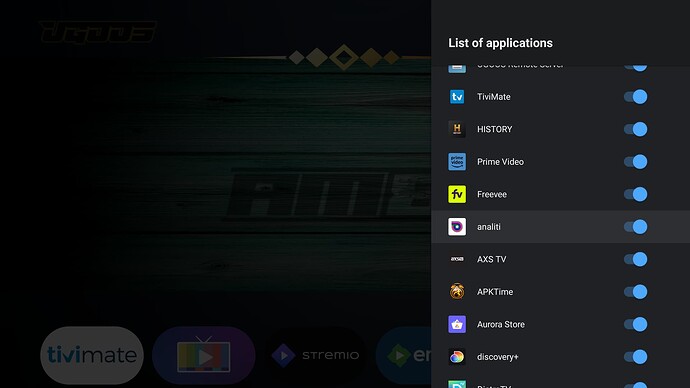690x388 pixels.
Task: Select the Freevee label
Action: pyautogui.click(x=492, y=194)
